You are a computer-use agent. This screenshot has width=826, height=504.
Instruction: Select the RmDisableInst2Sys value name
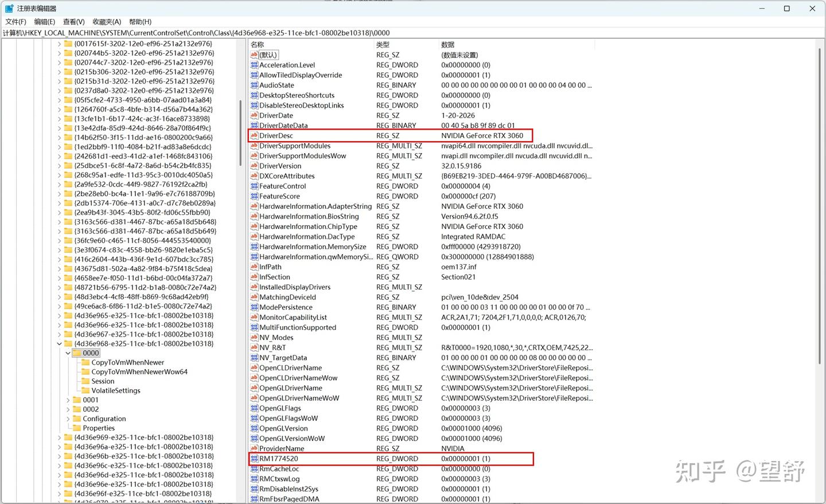click(x=289, y=489)
